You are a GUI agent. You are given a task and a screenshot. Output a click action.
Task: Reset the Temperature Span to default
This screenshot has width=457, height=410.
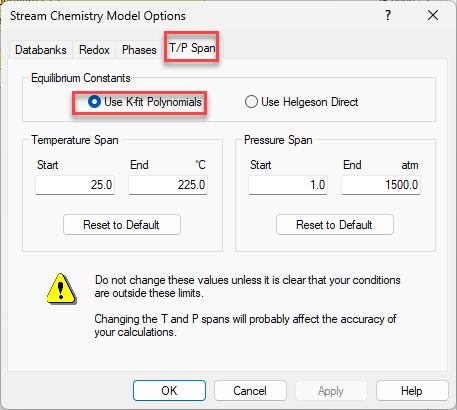pyautogui.click(x=122, y=225)
